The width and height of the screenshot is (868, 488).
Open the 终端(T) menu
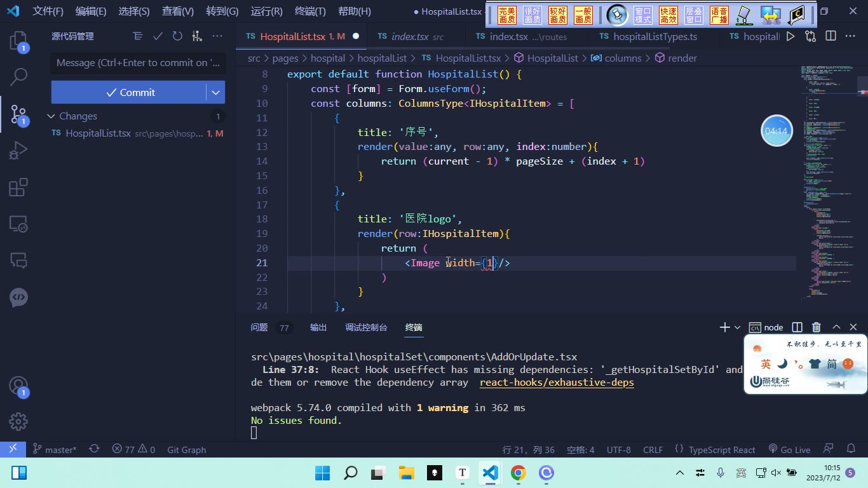310,11
